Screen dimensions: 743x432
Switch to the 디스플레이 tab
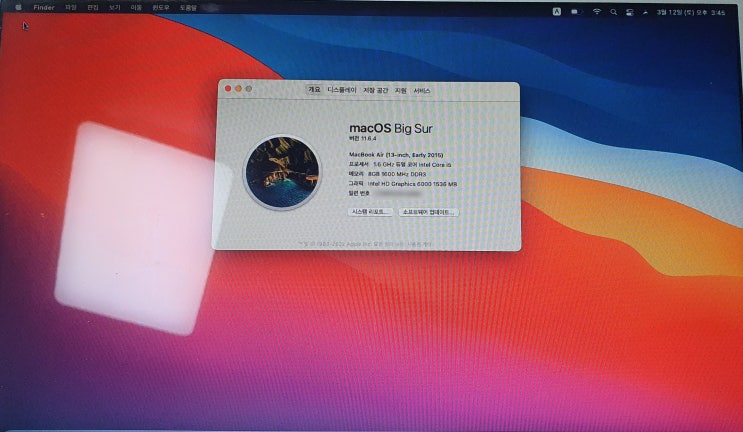342,90
